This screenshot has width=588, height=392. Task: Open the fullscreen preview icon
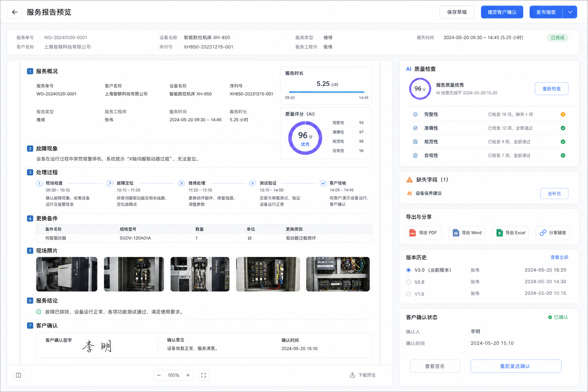pyautogui.click(x=204, y=375)
